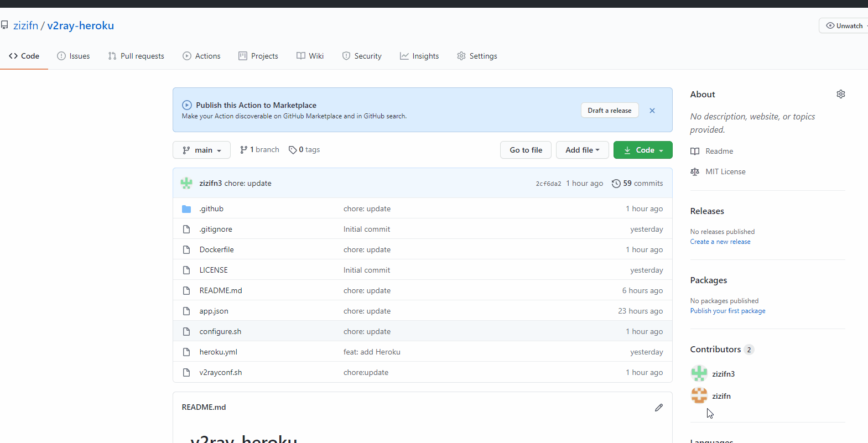
Task: Click the zizifn3 contributor avatar
Action: 699,374
